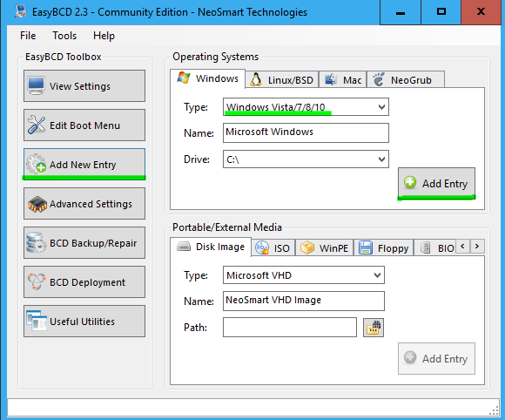
Task: Click Add Entry for operating system
Action: pos(436,183)
